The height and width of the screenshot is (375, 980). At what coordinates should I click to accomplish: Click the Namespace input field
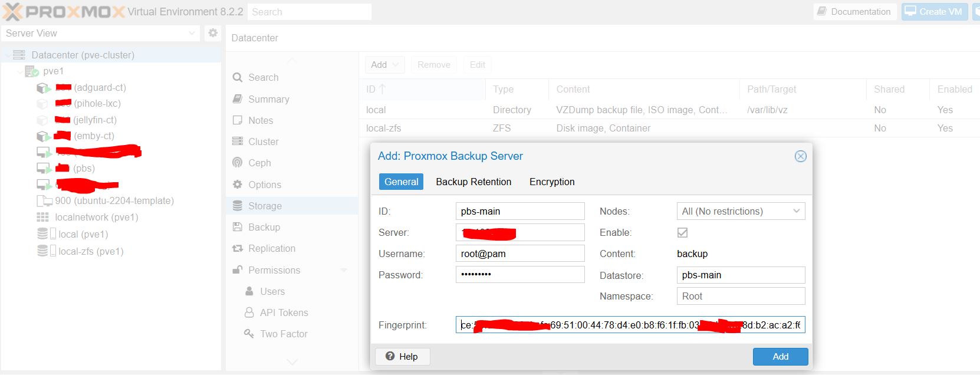(x=741, y=296)
